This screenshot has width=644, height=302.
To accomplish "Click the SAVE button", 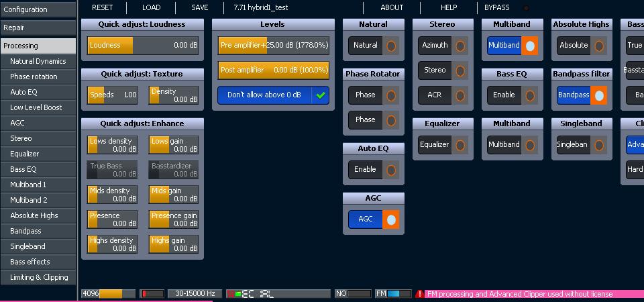I will (x=200, y=8).
